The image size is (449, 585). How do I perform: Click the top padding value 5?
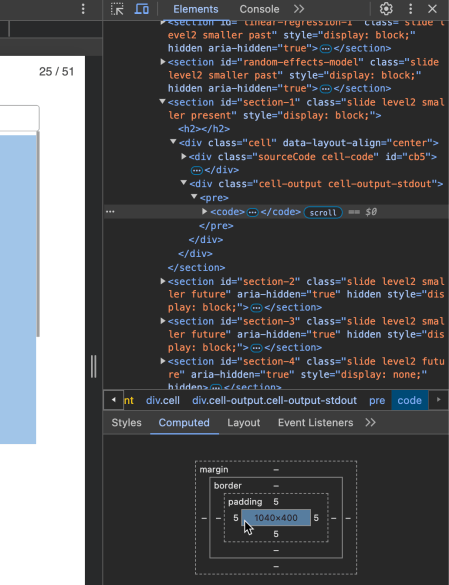pos(276,502)
